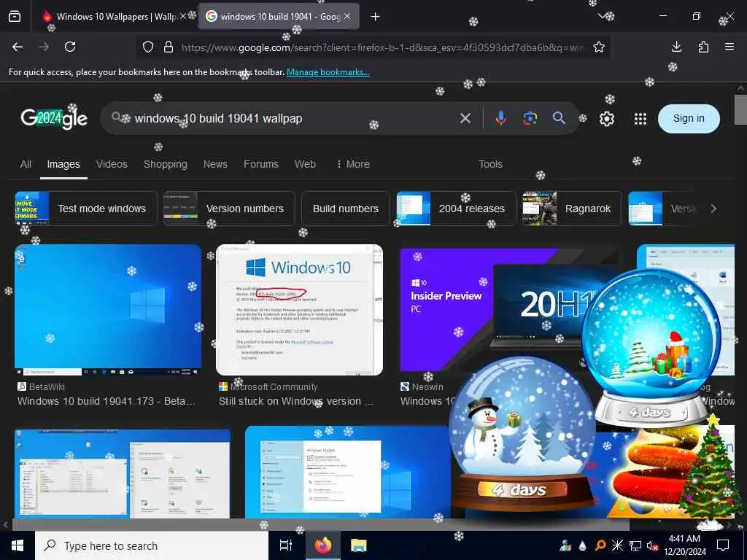747x560 pixels.
Task: Open the Google apps grid
Action: point(640,119)
